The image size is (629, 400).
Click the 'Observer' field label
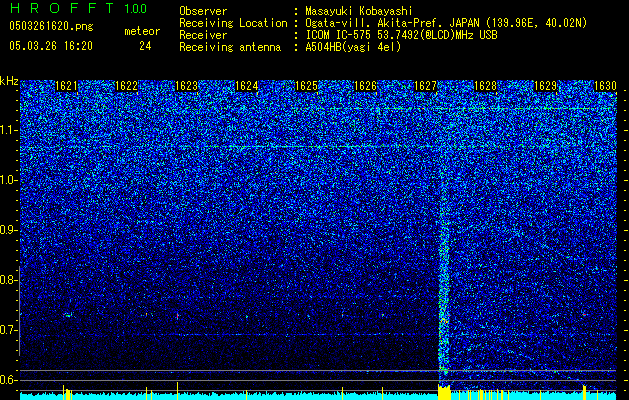(x=203, y=11)
